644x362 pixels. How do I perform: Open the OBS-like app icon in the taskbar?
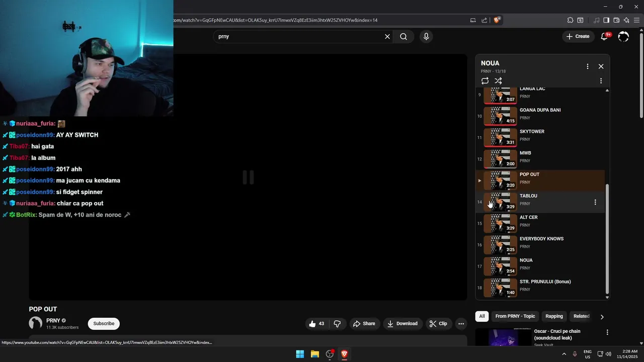pos(330,354)
